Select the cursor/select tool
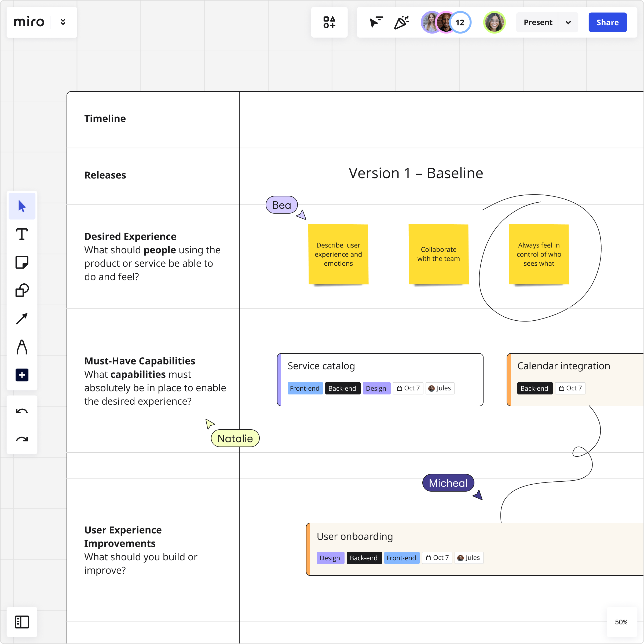644x644 pixels. coord(22,206)
